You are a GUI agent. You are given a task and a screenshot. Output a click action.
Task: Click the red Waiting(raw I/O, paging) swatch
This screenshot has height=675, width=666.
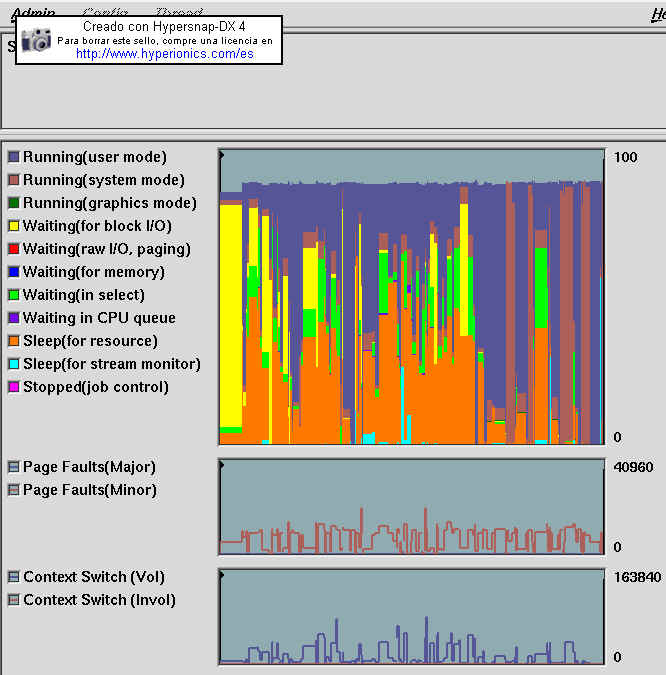click(x=14, y=249)
